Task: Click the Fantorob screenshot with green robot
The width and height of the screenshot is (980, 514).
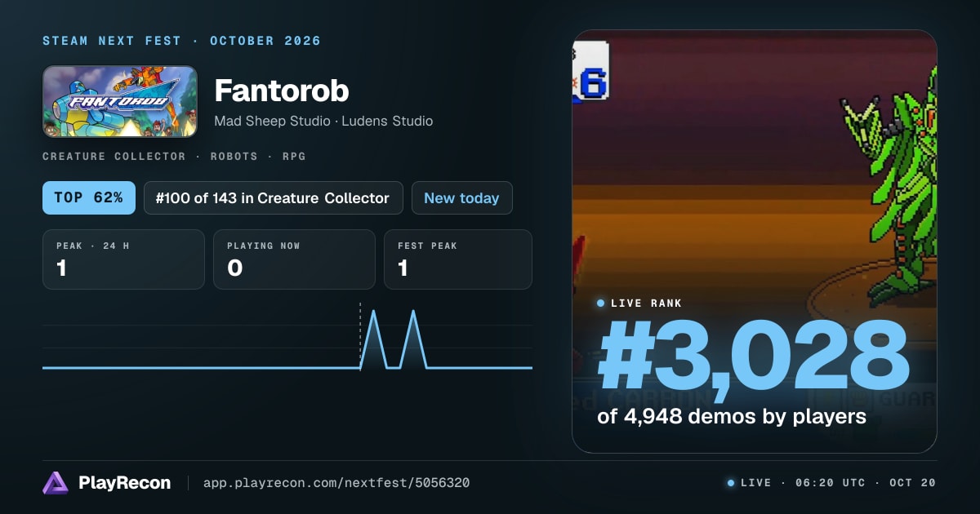Action: tap(755, 241)
